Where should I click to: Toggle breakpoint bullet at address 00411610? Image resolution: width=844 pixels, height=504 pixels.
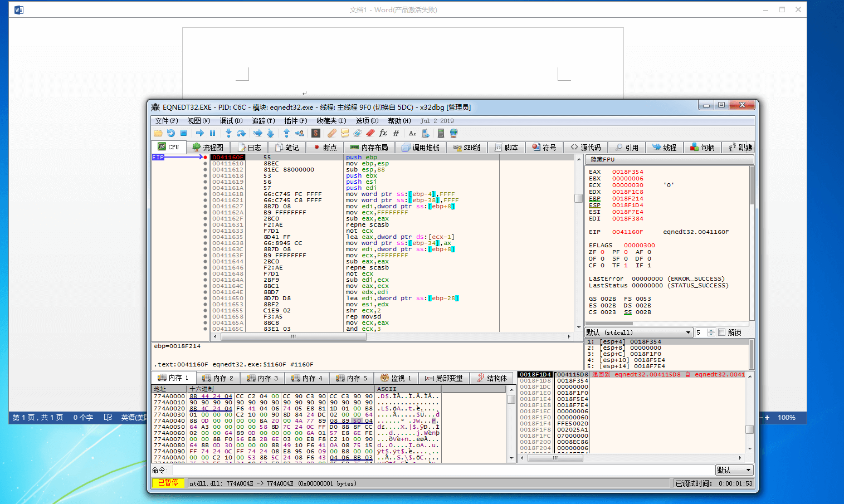pos(205,164)
